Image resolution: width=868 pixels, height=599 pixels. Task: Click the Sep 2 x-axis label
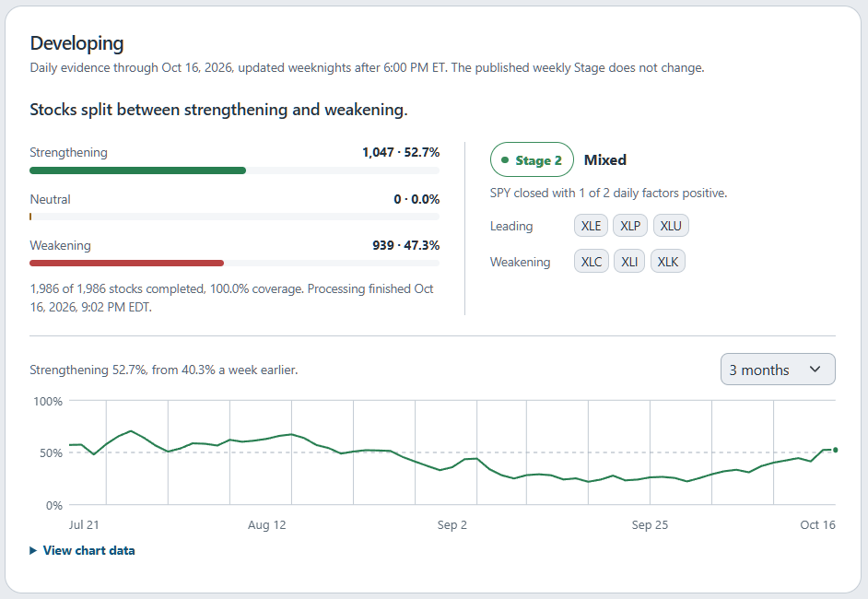click(x=452, y=525)
